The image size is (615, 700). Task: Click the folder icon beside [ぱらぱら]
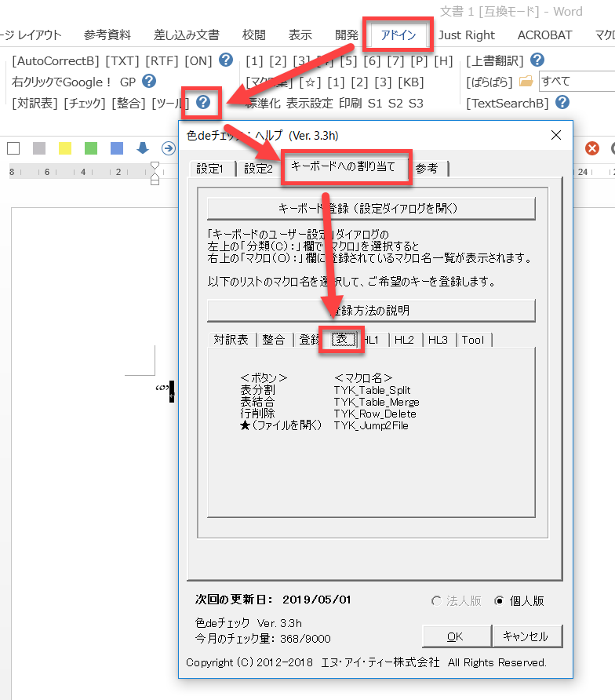(526, 81)
